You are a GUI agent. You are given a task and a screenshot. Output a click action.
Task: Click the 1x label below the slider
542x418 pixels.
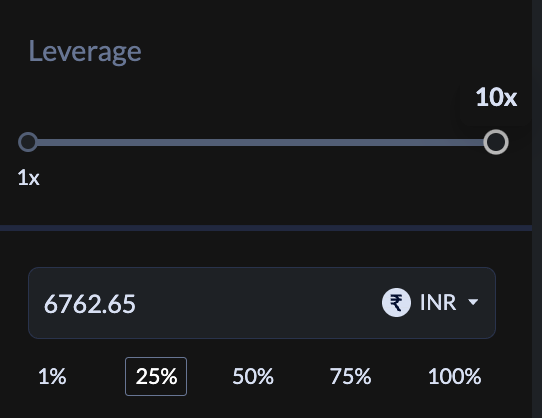point(29,178)
